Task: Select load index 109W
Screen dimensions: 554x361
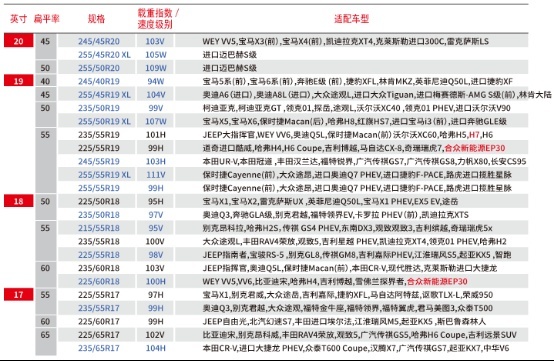Action: click(156, 68)
